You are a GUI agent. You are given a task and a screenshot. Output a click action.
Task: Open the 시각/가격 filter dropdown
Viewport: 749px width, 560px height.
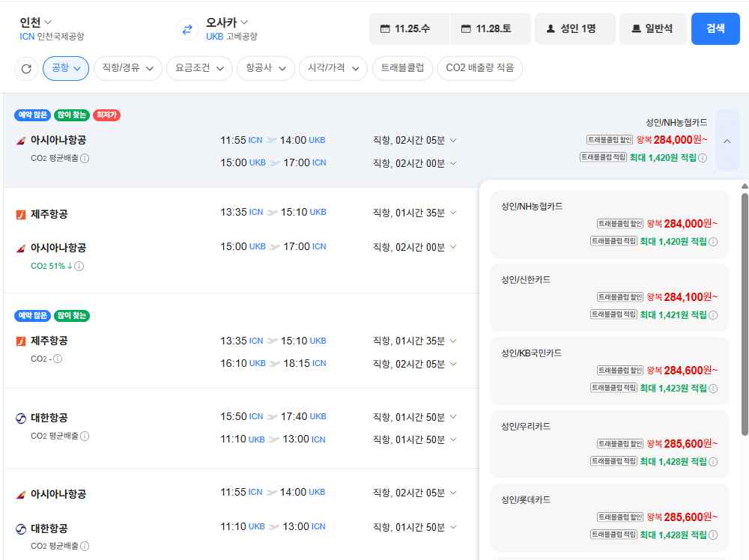(x=333, y=68)
